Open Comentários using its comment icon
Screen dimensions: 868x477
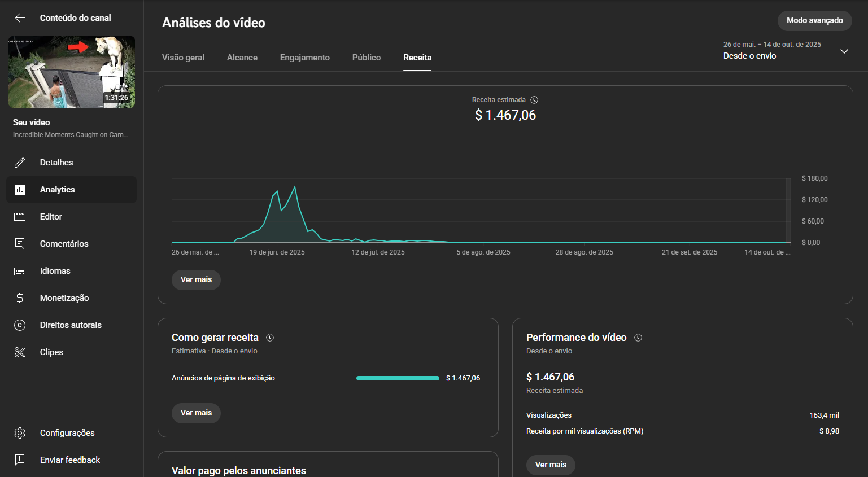click(20, 244)
